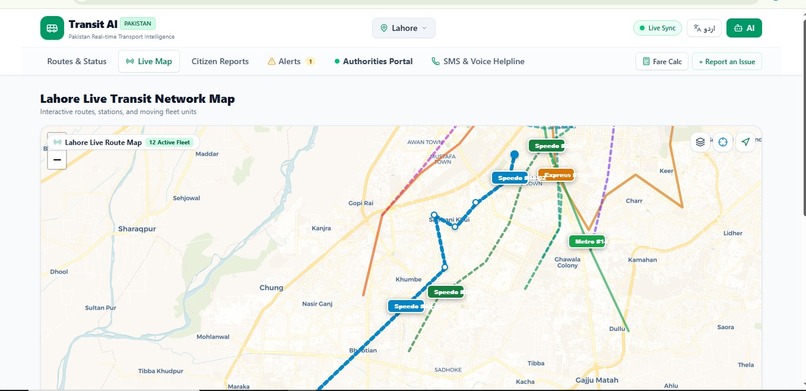Viewport: 806px width, 391px height.
Task: Click the Gajju Matah place label
Action: (x=597, y=380)
